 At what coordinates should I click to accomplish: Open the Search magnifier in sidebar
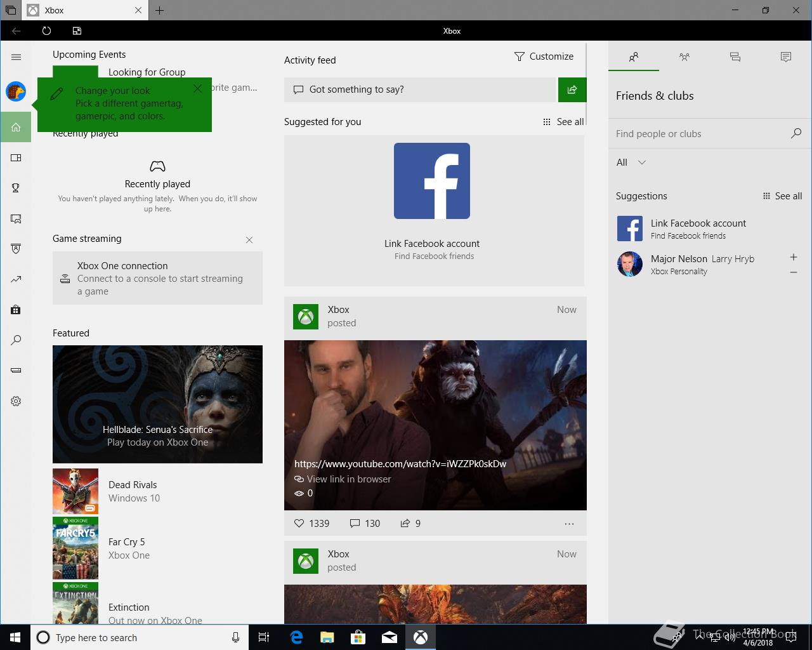[16, 340]
